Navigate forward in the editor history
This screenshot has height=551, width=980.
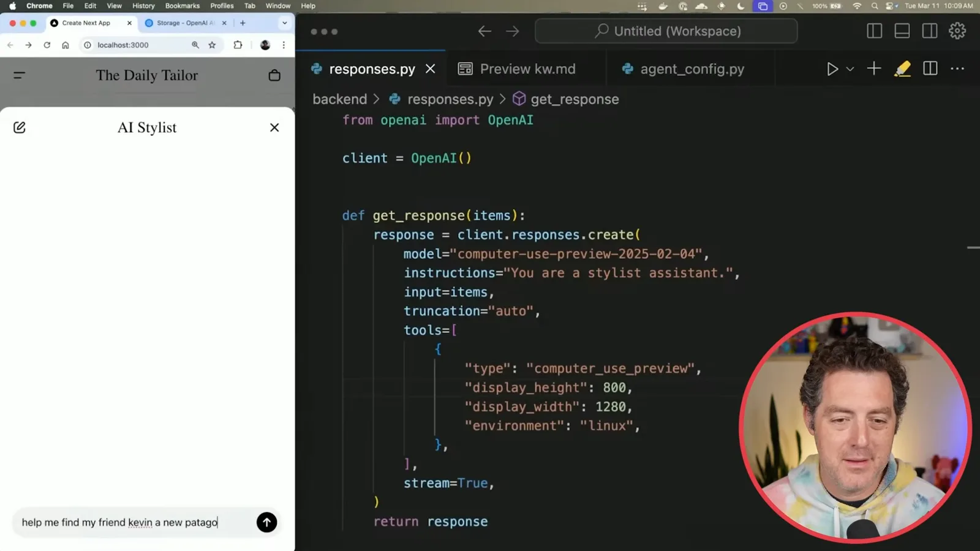pos(513,31)
